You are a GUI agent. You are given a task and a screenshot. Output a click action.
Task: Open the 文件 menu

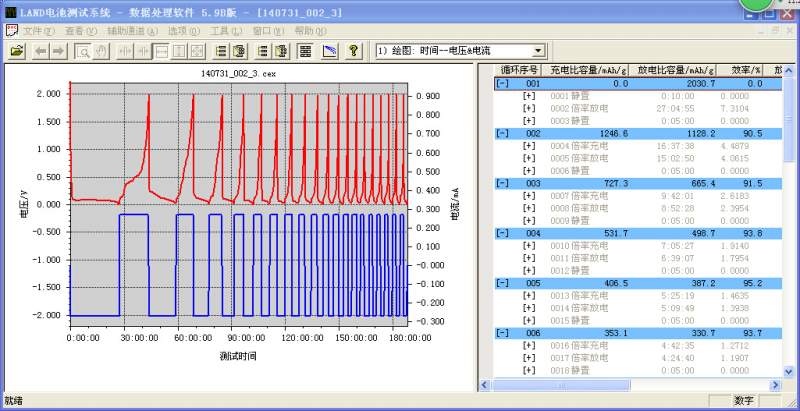coord(39,31)
